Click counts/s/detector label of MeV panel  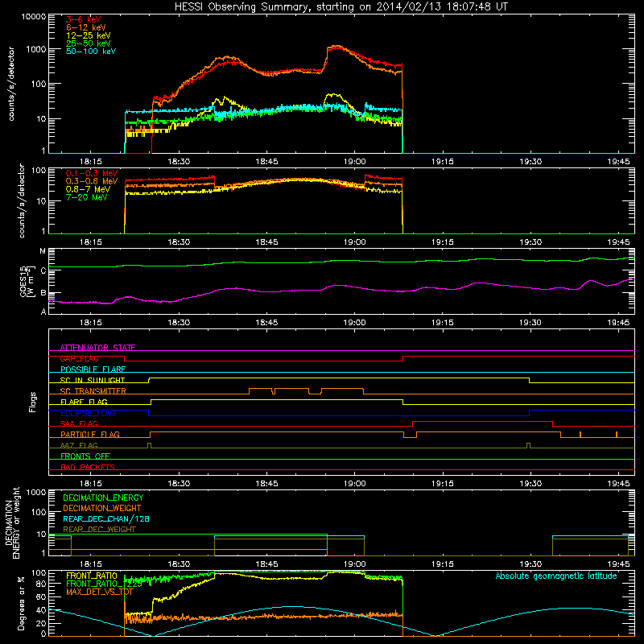pos(22,200)
